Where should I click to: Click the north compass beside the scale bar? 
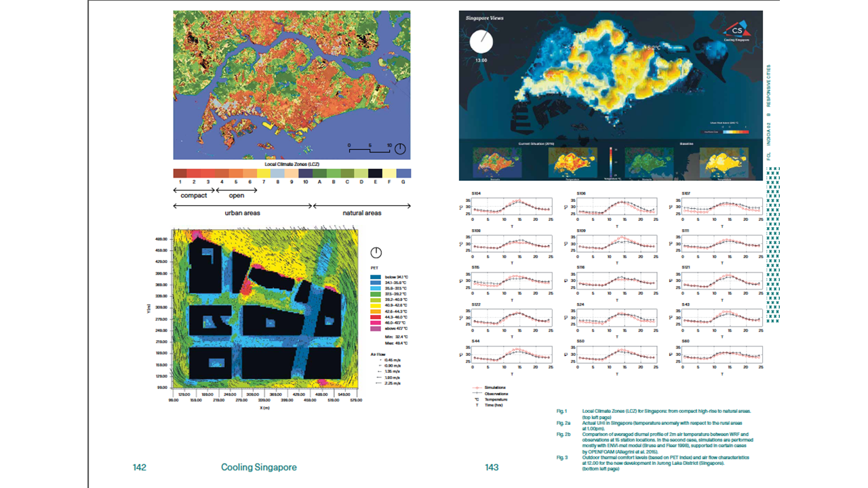[400, 148]
